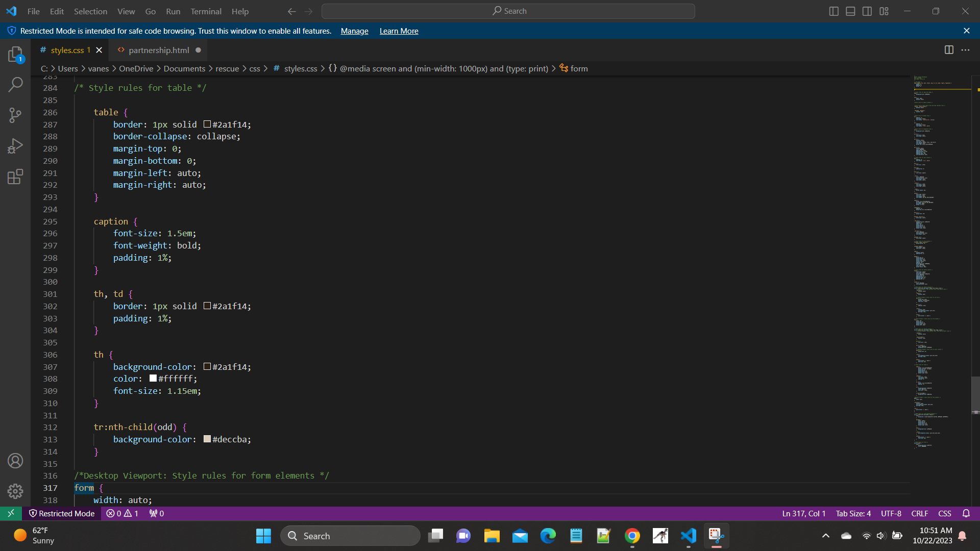Open Run and Debug view
980x551 pixels.
[x=15, y=146]
